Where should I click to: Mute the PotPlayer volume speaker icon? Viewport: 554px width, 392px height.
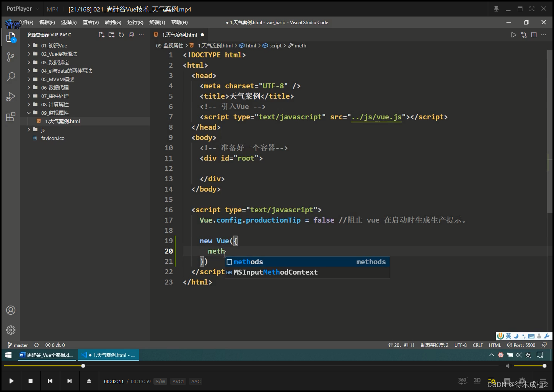508,366
